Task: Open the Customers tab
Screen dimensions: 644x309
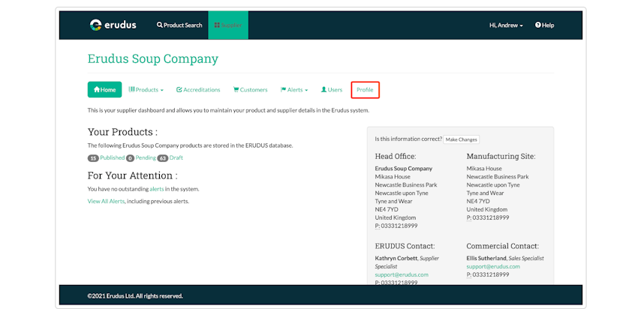Action: [250, 89]
